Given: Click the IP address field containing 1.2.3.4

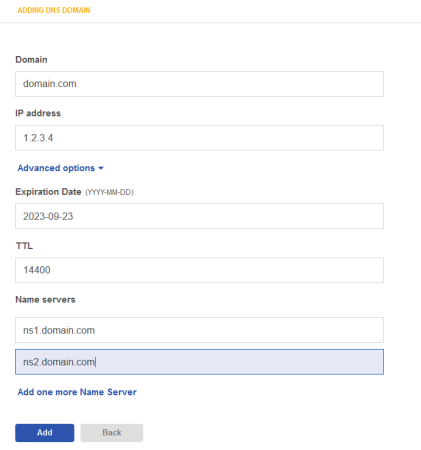Looking at the screenshot, I should (199, 138).
